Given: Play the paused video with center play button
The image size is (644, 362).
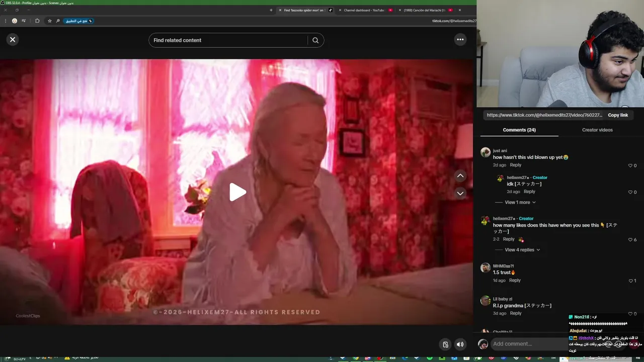Looking at the screenshot, I should click(237, 192).
